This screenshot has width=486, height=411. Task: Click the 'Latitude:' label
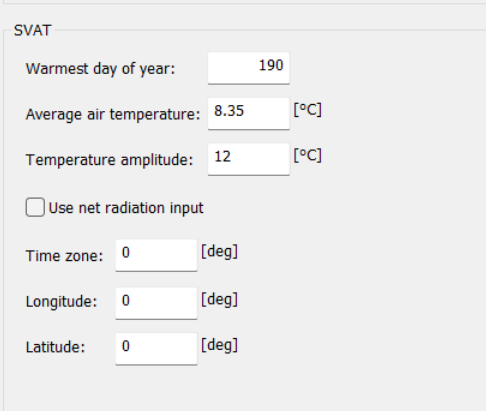[x=56, y=347]
